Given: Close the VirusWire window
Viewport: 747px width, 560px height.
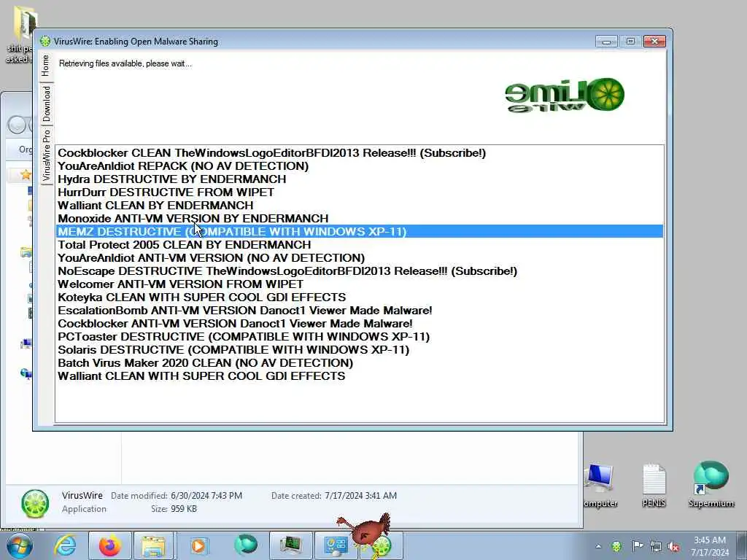Looking at the screenshot, I should [654, 42].
